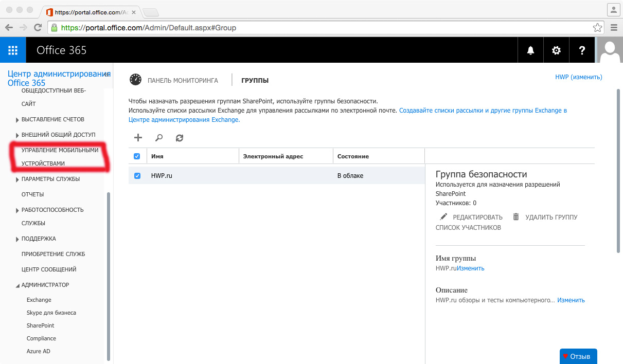Open the user profile avatar
Image resolution: width=623 pixels, height=364 pixels.
click(610, 50)
